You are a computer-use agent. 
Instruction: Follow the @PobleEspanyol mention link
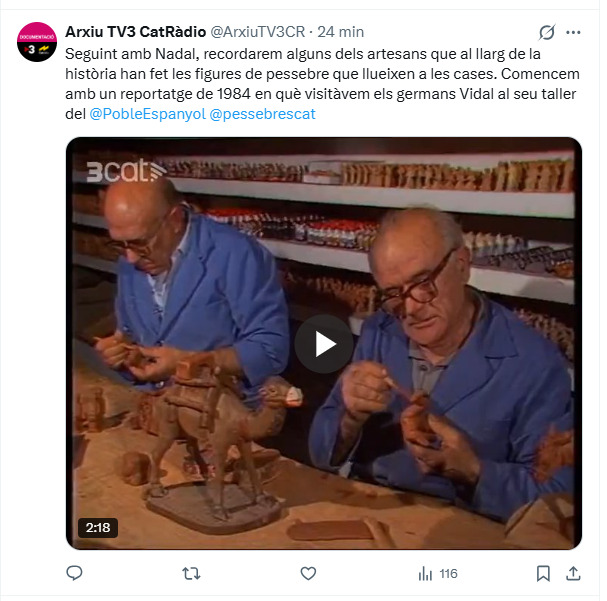[x=147, y=114]
